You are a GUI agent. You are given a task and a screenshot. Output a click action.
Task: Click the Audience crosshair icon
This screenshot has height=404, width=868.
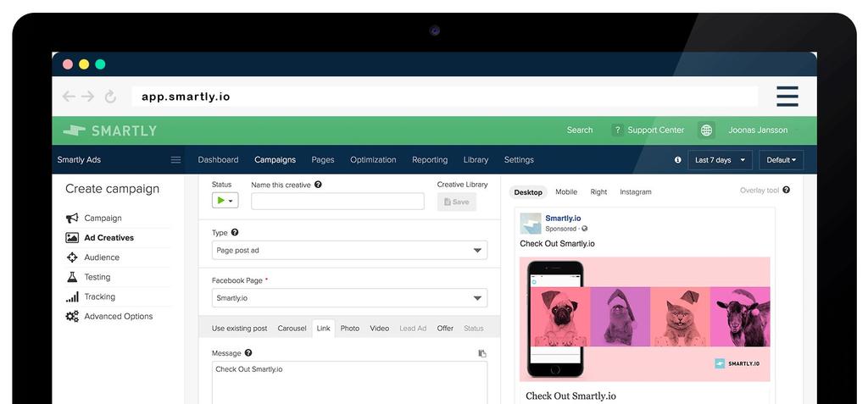click(x=72, y=257)
